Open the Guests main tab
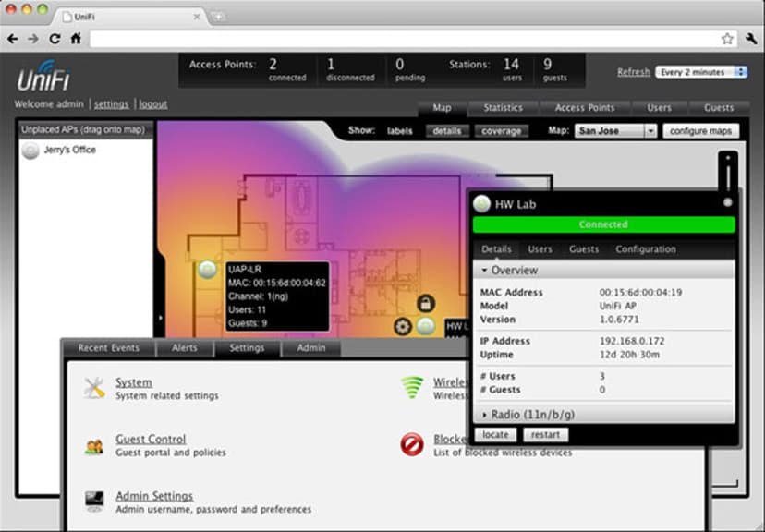 pyautogui.click(x=719, y=108)
